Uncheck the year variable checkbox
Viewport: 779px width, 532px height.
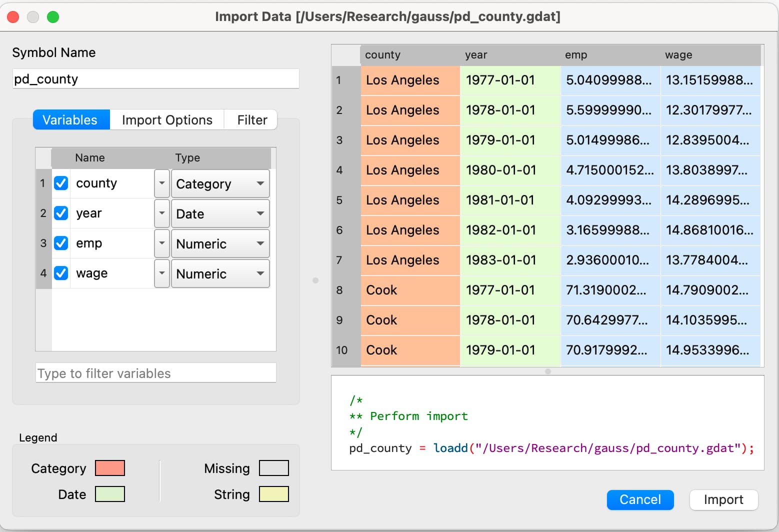pyautogui.click(x=61, y=213)
